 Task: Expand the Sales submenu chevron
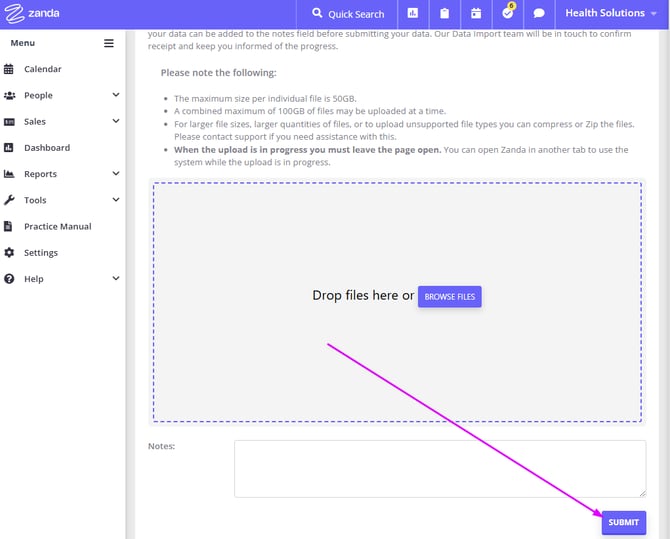pyautogui.click(x=116, y=121)
